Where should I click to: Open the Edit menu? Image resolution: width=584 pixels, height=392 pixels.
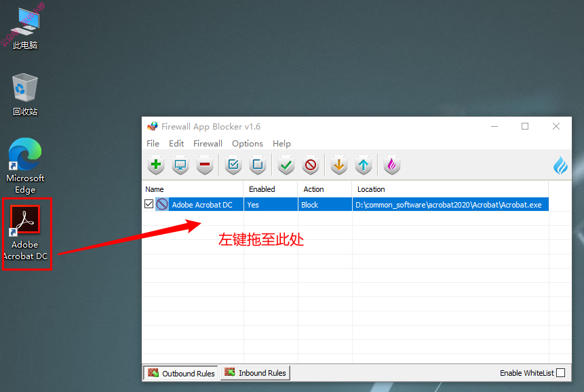(176, 144)
